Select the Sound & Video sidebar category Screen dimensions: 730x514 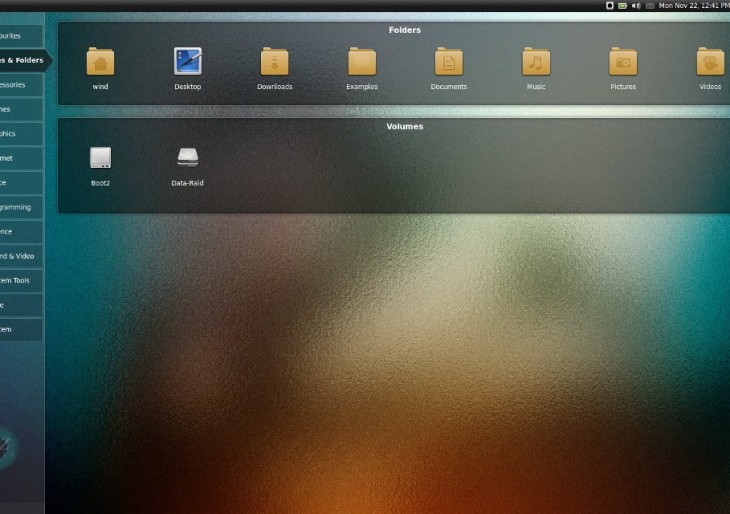click(x=21, y=256)
